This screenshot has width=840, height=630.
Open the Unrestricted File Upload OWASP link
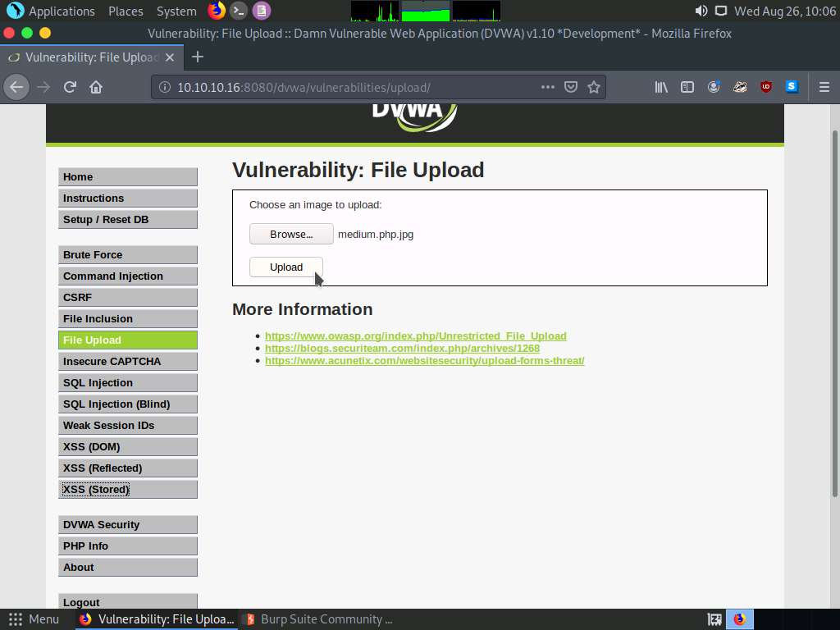click(416, 336)
